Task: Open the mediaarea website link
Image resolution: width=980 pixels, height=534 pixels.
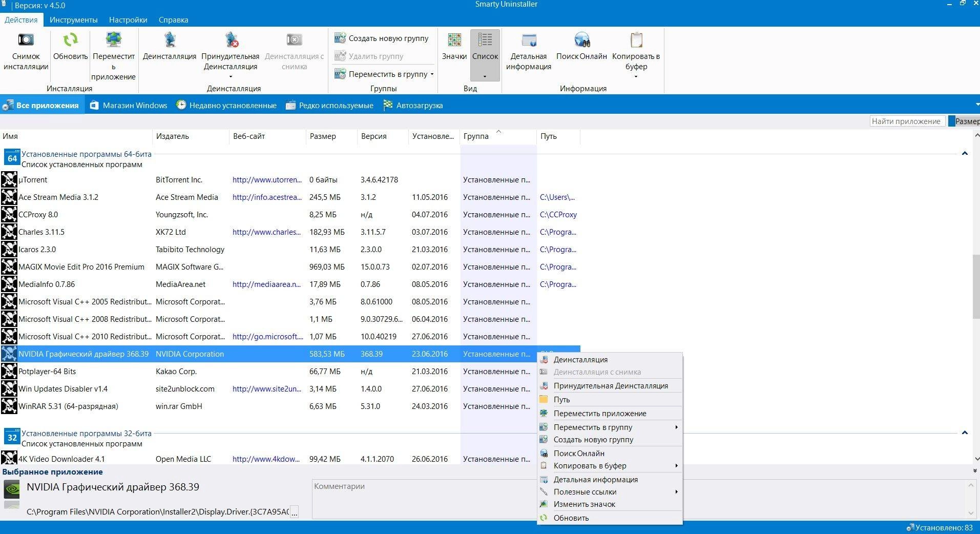Action: click(267, 284)
